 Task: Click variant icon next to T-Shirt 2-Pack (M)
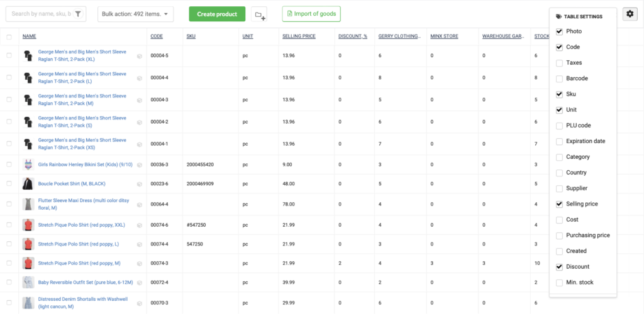tap(140, 100)
